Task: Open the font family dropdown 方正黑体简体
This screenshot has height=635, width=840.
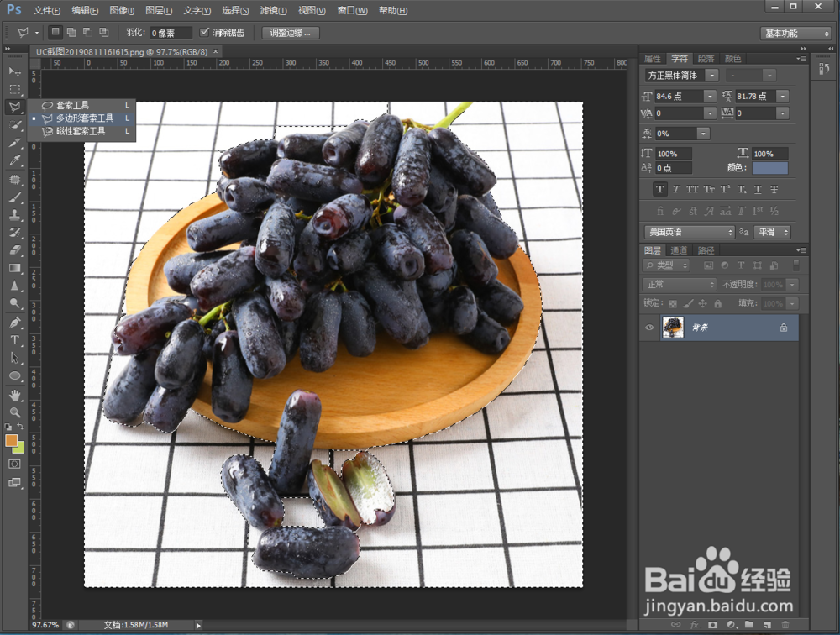Action: (x=711, y=76)
